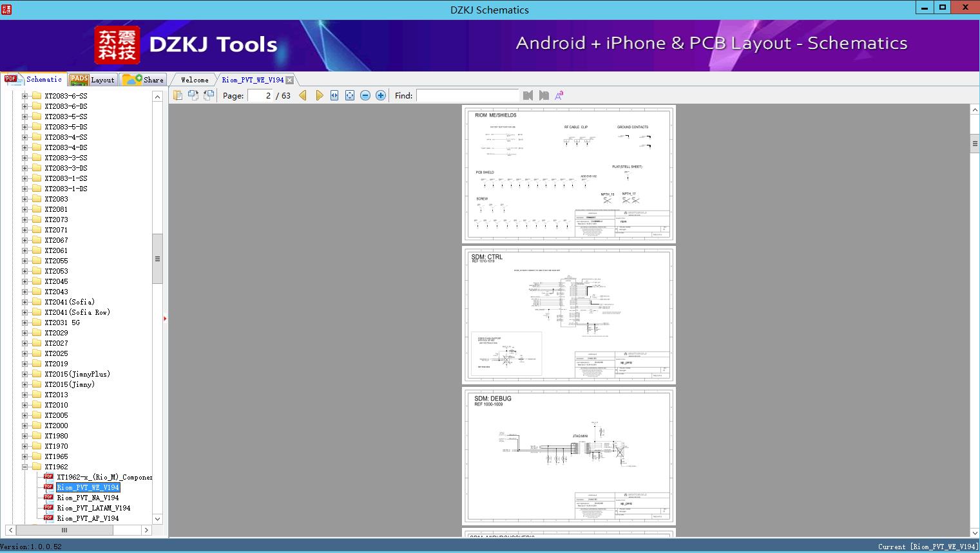This screenshot has height=553, width=980.
Task: Expand the XT2067 folder
Action: (25, 240)
